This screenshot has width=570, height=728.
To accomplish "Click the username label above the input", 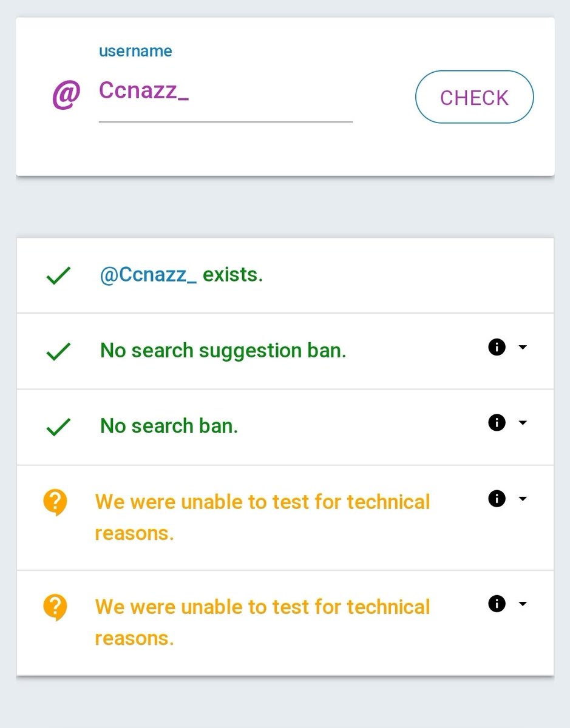I will pos(135,52).
